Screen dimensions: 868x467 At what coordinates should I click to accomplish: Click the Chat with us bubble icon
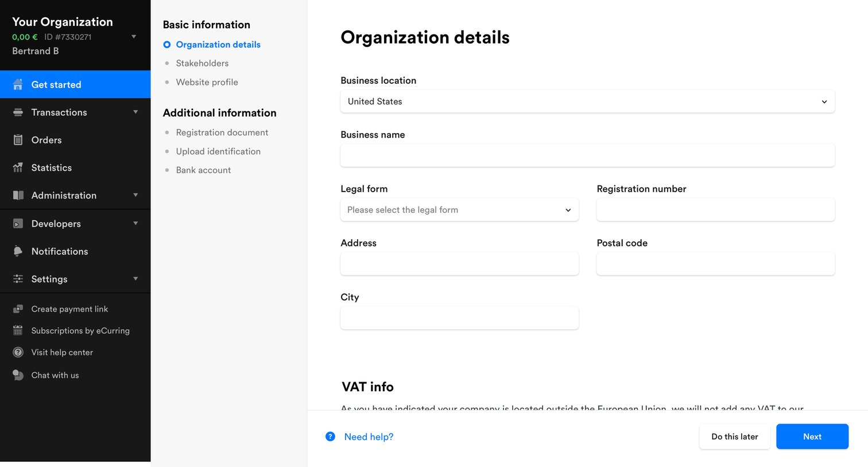coord(18,375)
